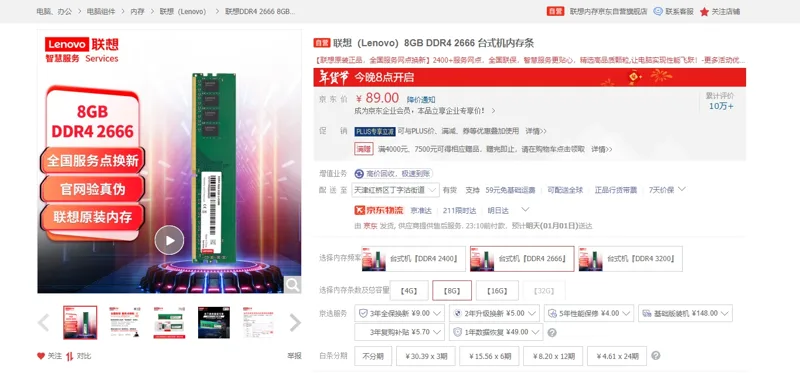Click the 满赠 promotion tag
Image resolution: width=800 pixels, height=373 pixels.
[364, 149]
